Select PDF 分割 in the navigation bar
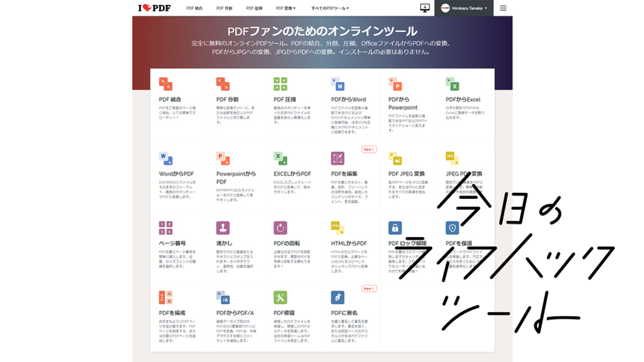Viewport: 644px width, 362px height. click(225, 8)
